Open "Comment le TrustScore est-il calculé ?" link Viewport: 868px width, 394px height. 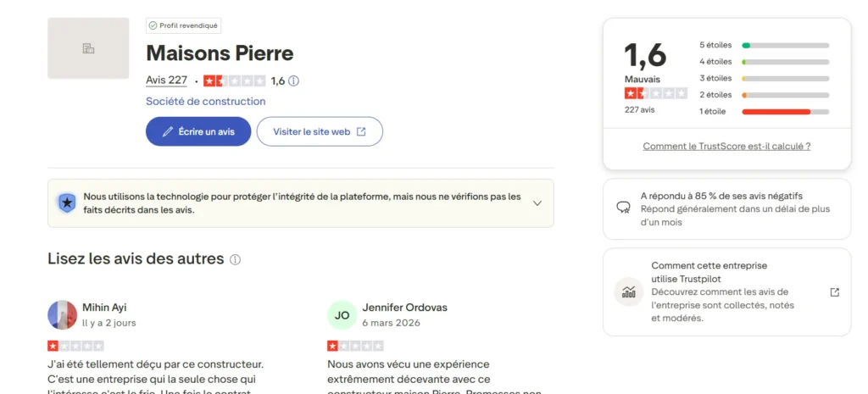pyautogui.click(x=726, y=146)
